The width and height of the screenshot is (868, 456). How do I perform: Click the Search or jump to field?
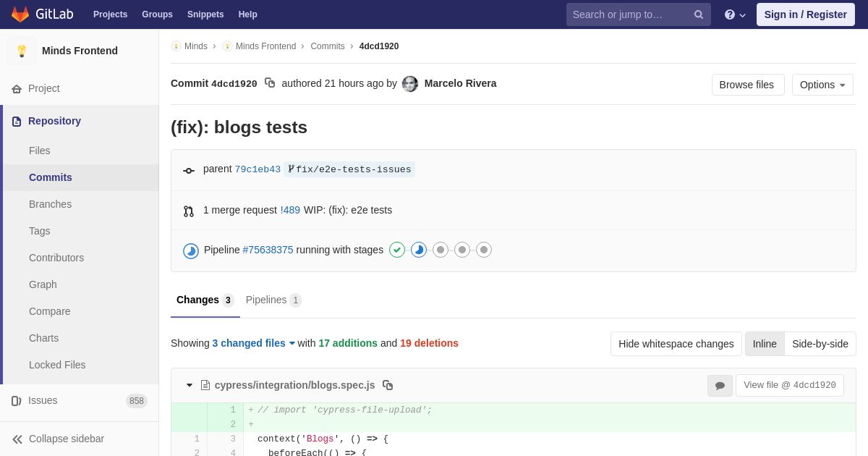pyautogui.click(x=628, y=14)
